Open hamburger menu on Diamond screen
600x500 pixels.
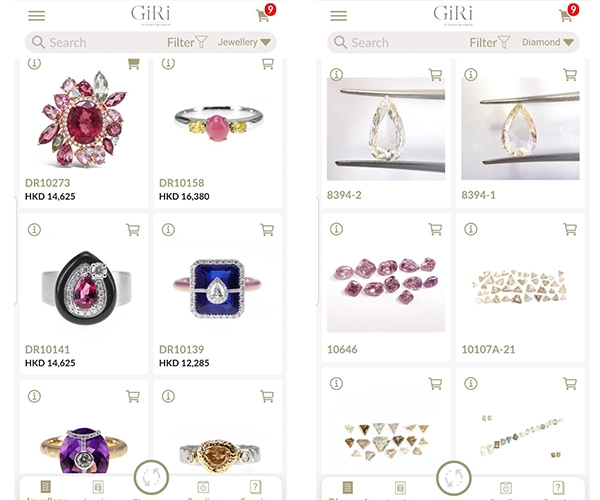[x=339, y=16]
